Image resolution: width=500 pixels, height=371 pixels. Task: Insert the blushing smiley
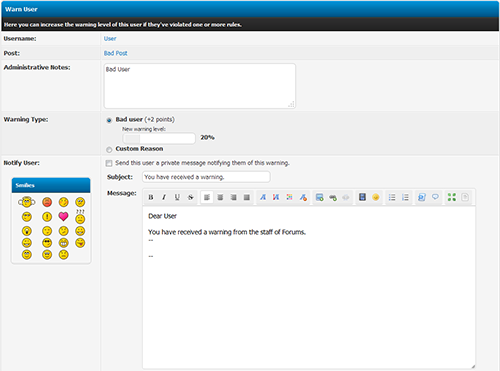(63, 202)
